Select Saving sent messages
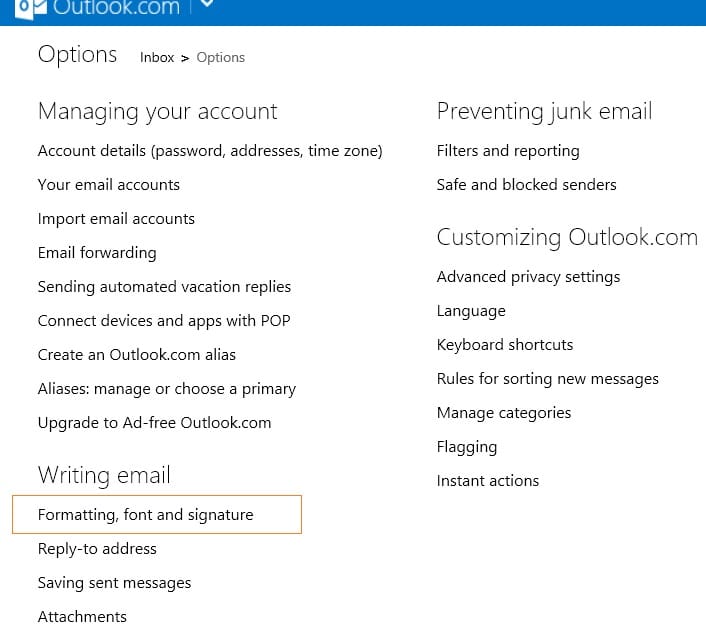706x633 pixels. pyautogui.click(x=114, y=583)
